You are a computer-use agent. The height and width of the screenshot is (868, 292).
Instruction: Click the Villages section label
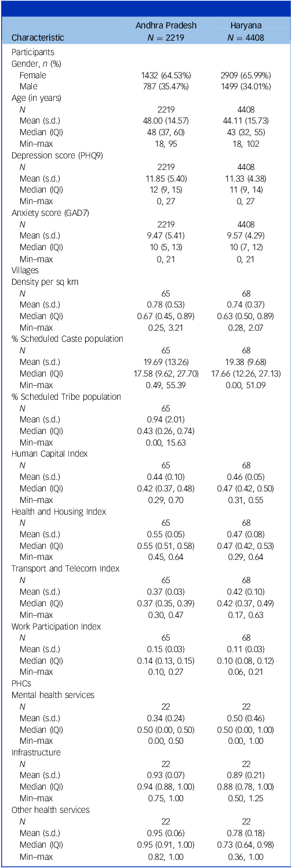click(24, 270)
